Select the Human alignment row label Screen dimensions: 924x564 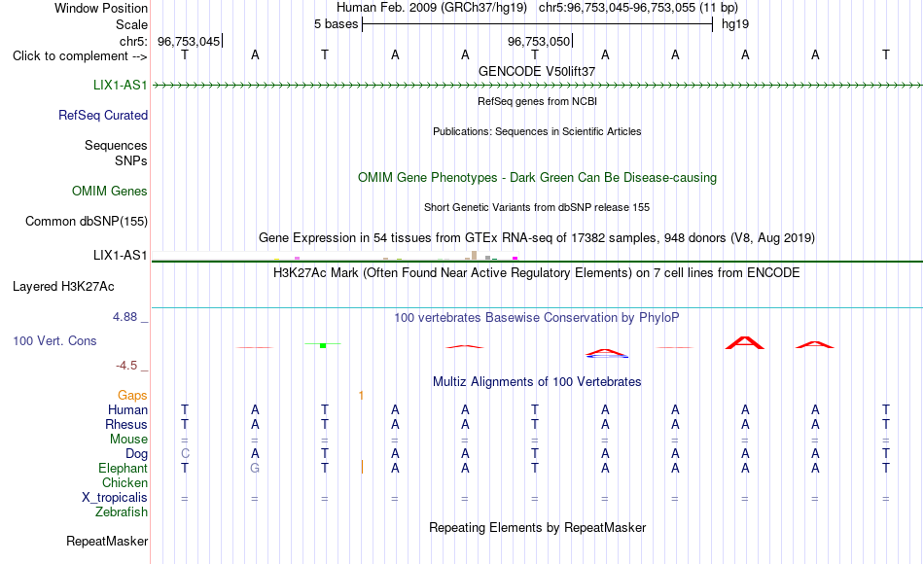[127, 409]
